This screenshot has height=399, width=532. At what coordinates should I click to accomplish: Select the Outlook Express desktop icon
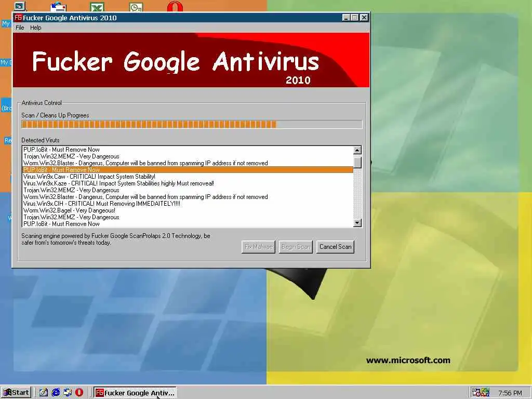click(58, 7)
